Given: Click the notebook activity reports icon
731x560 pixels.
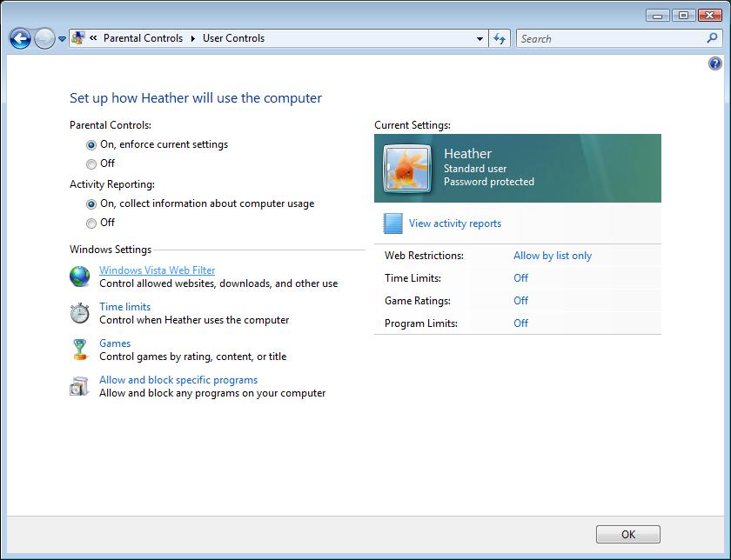Looking at the screenshot, I should coord(392,223).
